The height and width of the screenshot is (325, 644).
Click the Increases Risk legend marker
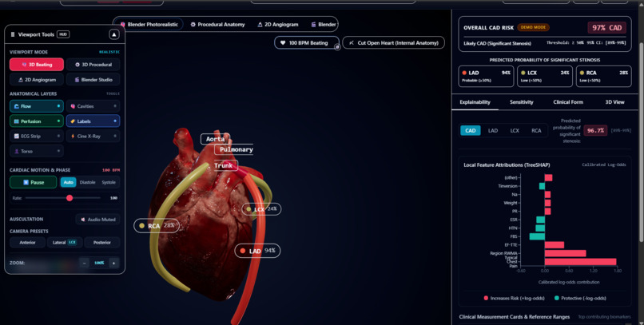tap(486, 299)
